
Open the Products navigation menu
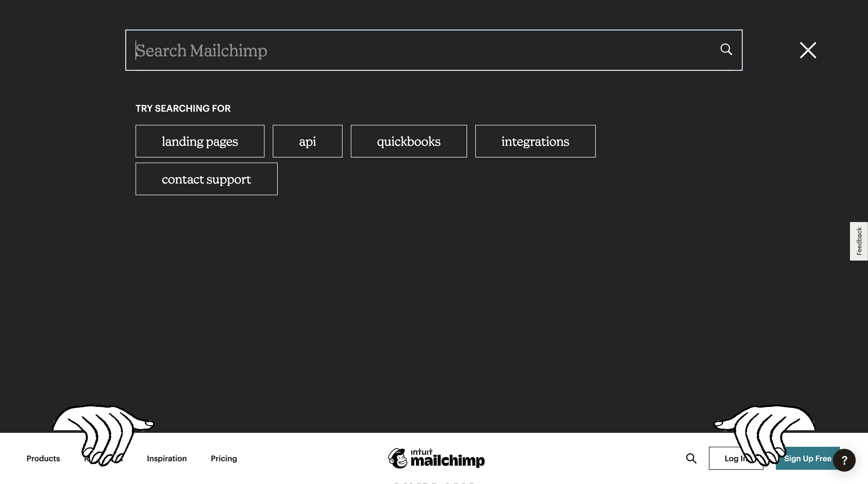coord(43,458)
